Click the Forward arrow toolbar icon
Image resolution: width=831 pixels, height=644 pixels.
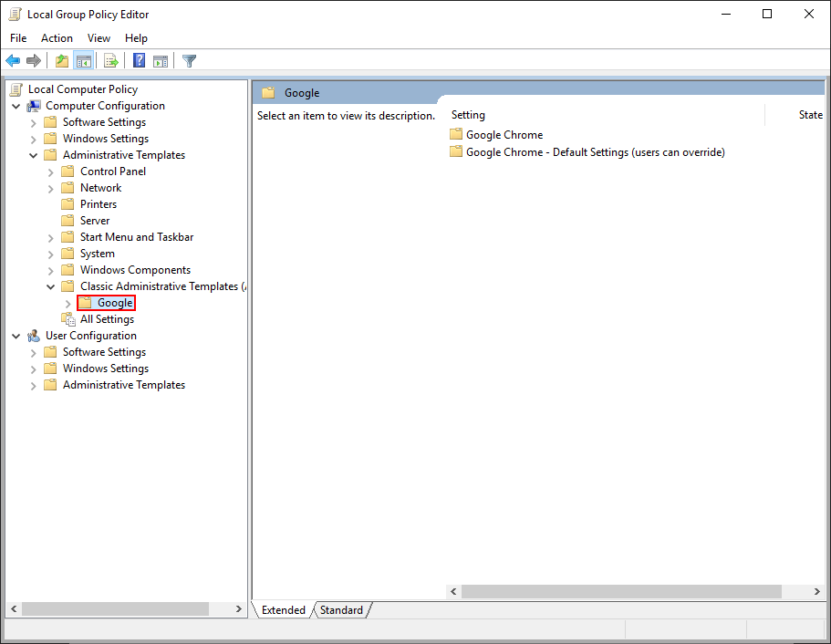[x=34, y=61]
